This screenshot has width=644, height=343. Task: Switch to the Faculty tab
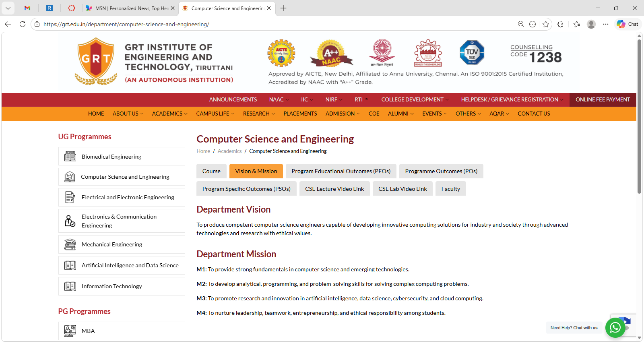(x=450, y=189)
